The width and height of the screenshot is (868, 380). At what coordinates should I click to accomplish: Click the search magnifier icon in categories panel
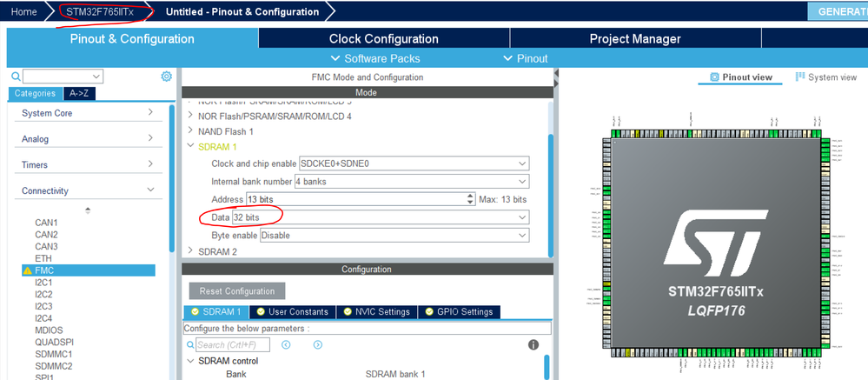pyautogui.click(x=16, y=77)
